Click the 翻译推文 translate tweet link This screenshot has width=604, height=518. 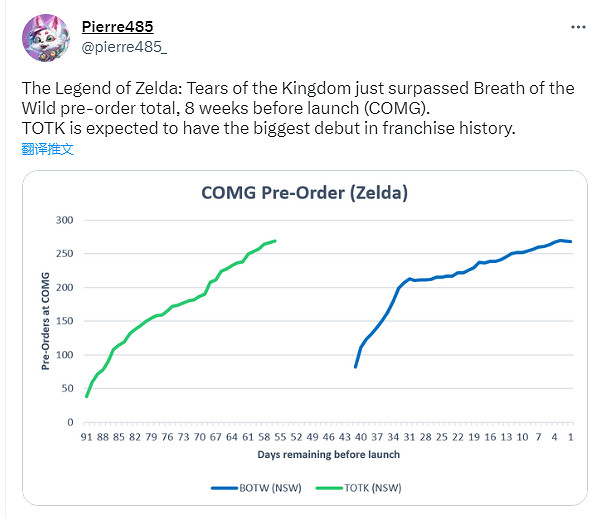[x=47, y=150]
